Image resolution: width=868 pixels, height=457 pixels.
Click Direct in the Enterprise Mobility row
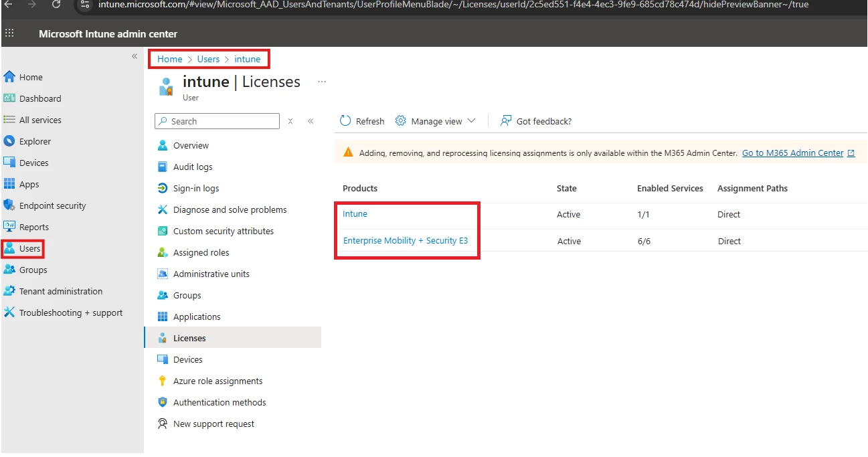tap(729, 242)
